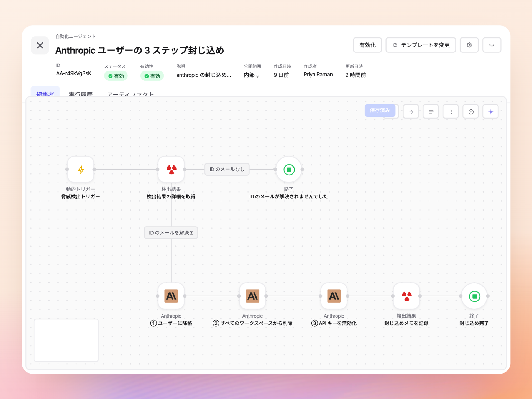Screen dimensions: 532x399
Task: Select the 封じ込め完了 end node
Action: tap(474, 296)
